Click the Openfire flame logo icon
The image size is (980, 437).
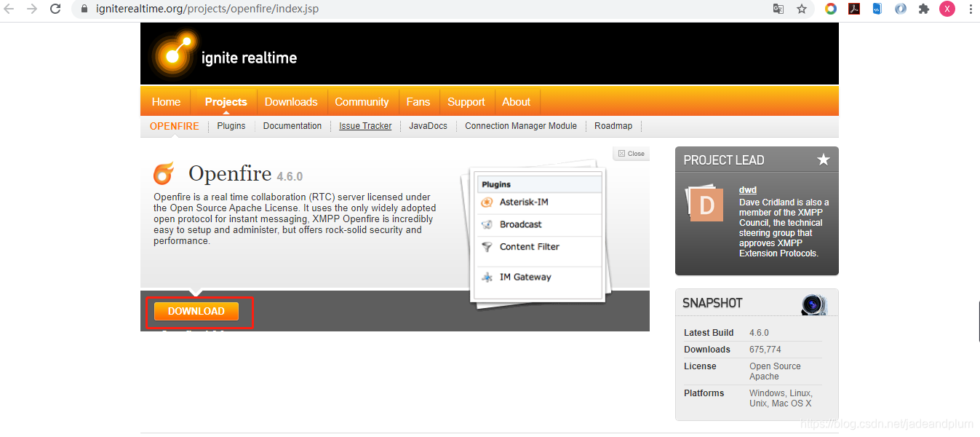[x=164, y=173]
